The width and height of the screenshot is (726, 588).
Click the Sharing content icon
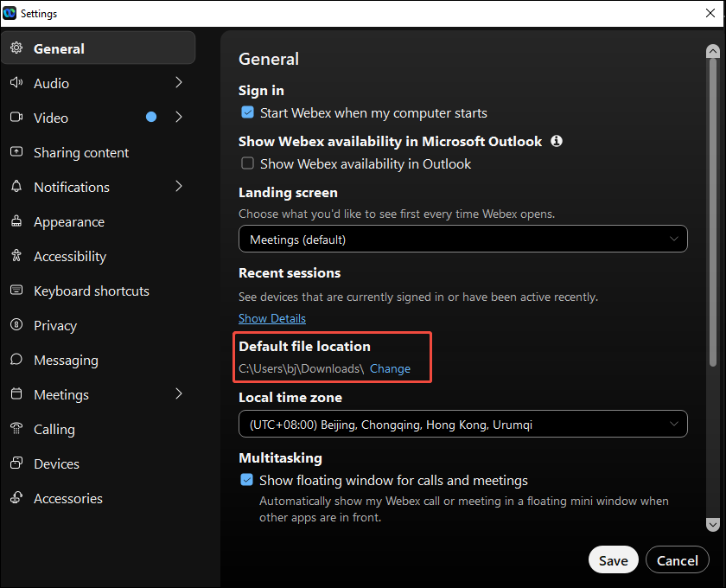click(16, 152)
